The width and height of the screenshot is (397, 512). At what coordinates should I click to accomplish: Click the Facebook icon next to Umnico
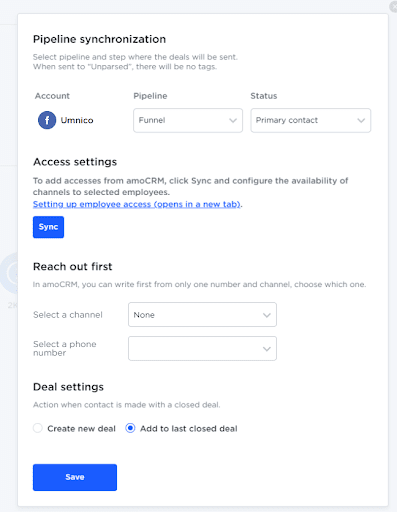pyautogui.click(x=47, y=120)
